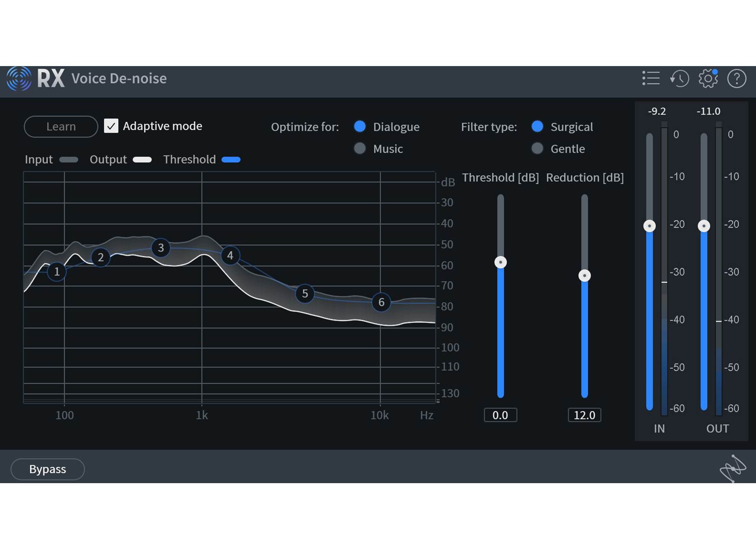Select Gentle filter type

click(537, 148)
